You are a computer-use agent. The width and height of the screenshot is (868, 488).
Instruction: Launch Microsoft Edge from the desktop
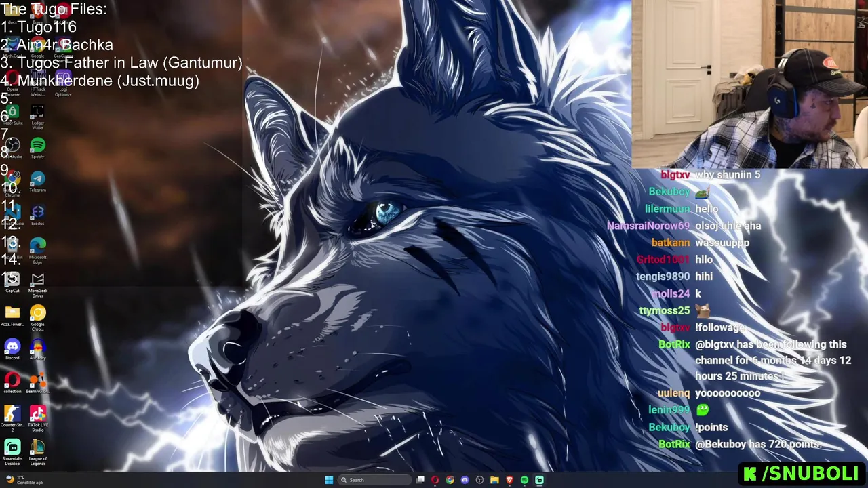[x=38, y=250]
